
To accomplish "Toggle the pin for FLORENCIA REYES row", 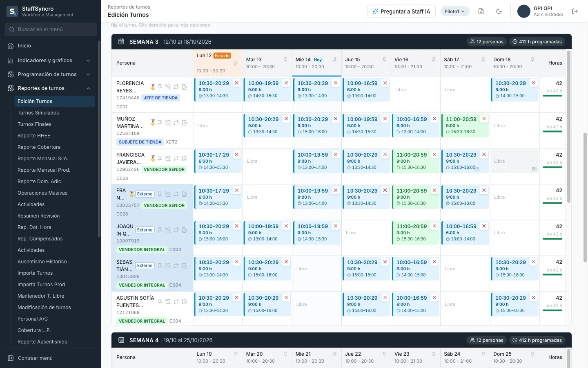I will click(160, 87).
